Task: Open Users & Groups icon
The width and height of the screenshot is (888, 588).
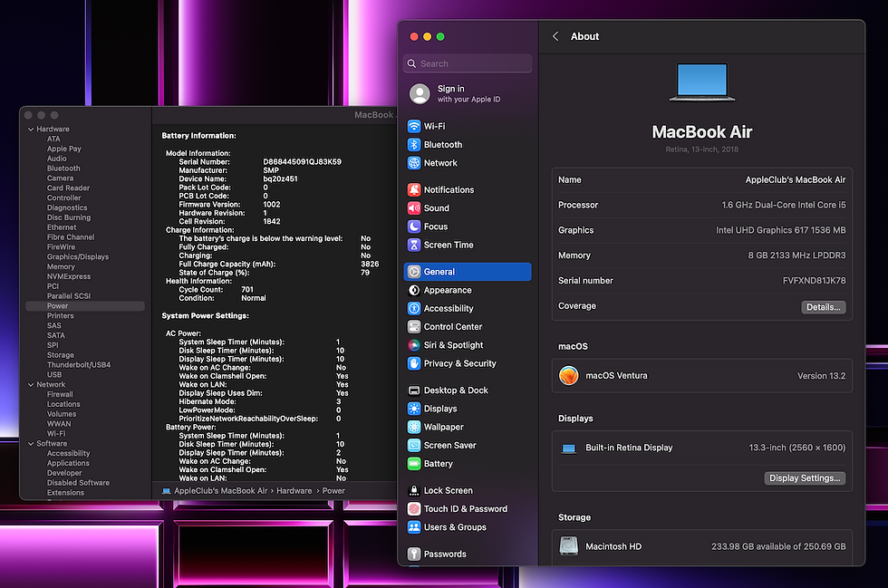Action: point(414,527)
